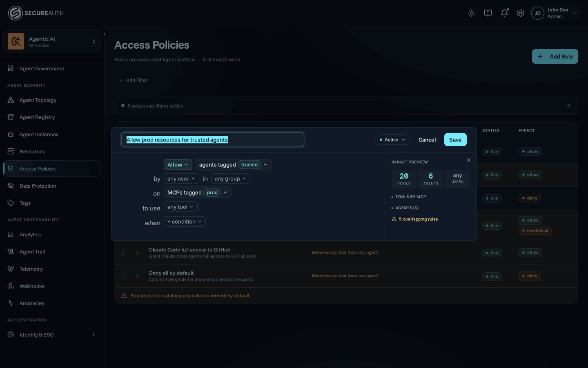This screenshot has width=588, height=368.
Task: Open the documentation book icon
Action: pos(488,13)
